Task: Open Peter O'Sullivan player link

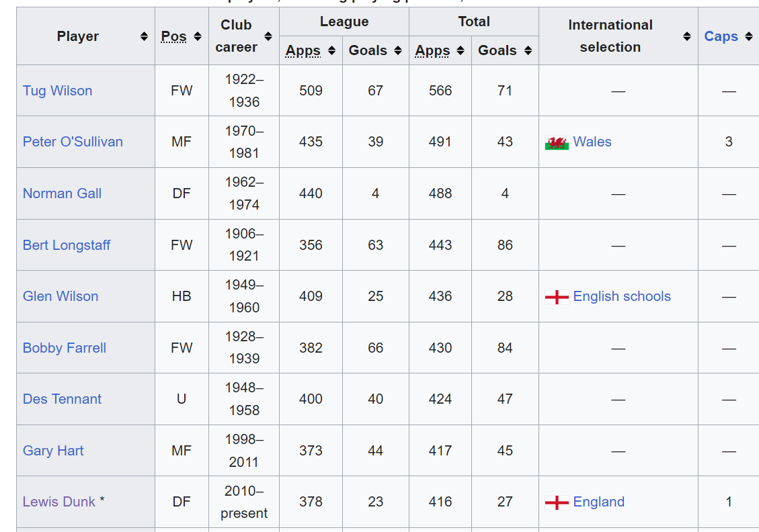Action: pyautogui.click(x=73, y=142)
